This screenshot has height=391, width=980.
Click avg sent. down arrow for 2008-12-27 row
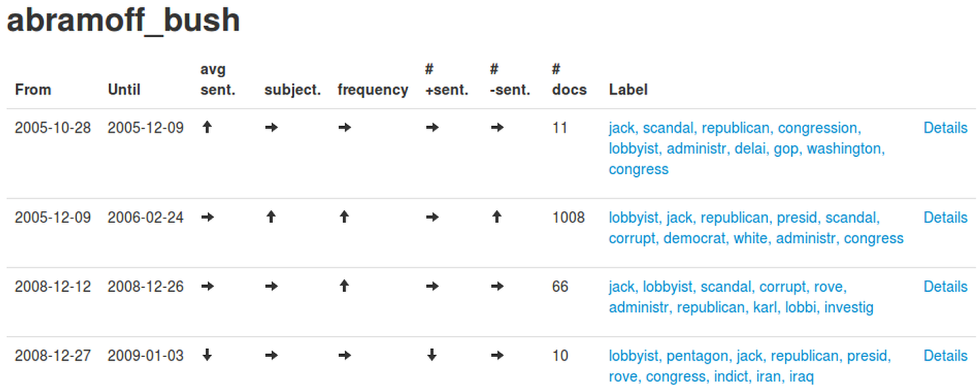[x=207, y=355]
